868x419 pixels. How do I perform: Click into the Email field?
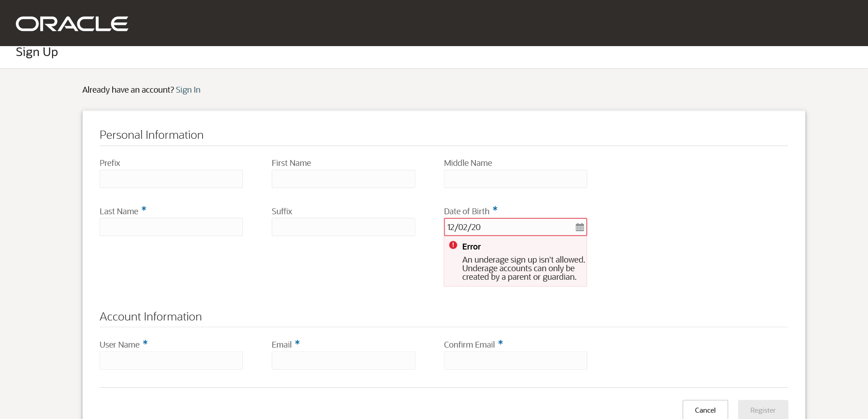click(343, 361)
